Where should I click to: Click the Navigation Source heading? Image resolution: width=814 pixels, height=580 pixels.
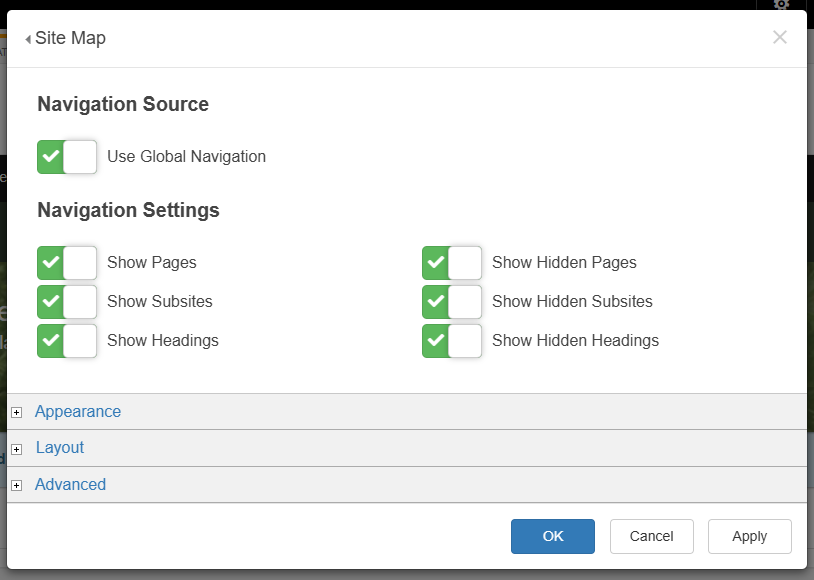coord(123,104)
